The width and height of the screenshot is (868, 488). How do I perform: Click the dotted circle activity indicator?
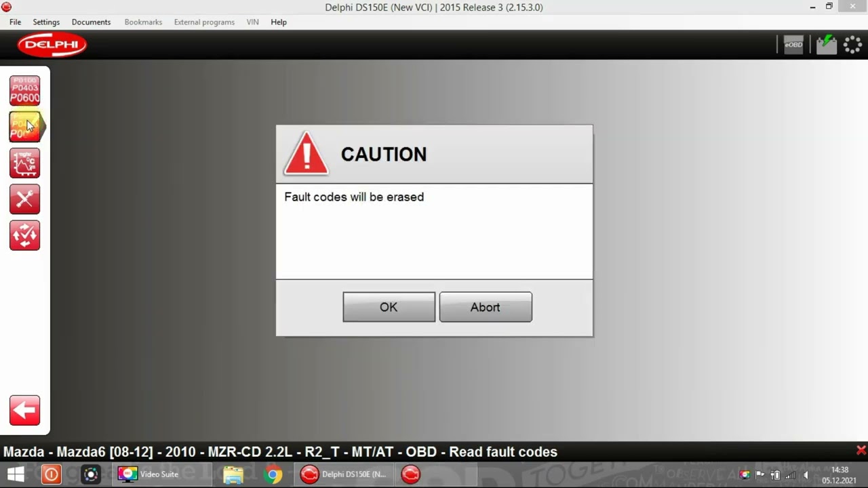[x=852, y=45]
